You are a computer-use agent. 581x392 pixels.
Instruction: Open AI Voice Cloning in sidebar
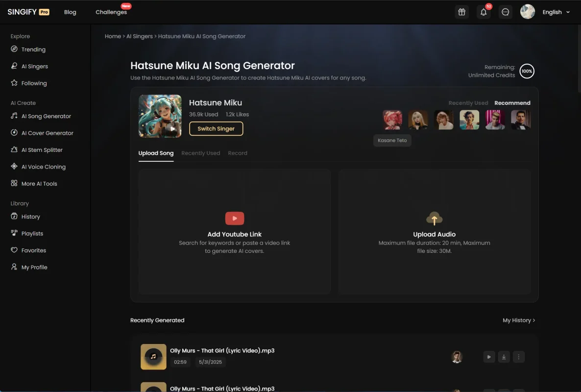coord(43,167)
